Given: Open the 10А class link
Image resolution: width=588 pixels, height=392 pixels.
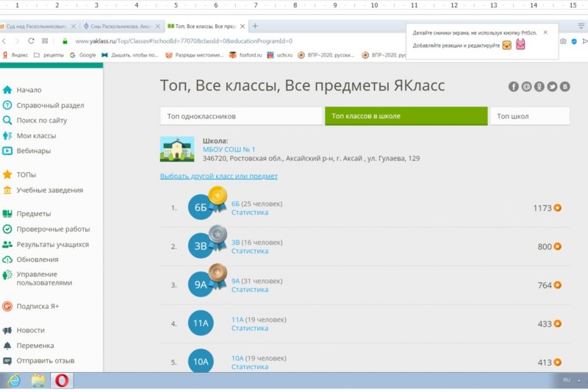Looking at the screenshot, I should [237, 358].
